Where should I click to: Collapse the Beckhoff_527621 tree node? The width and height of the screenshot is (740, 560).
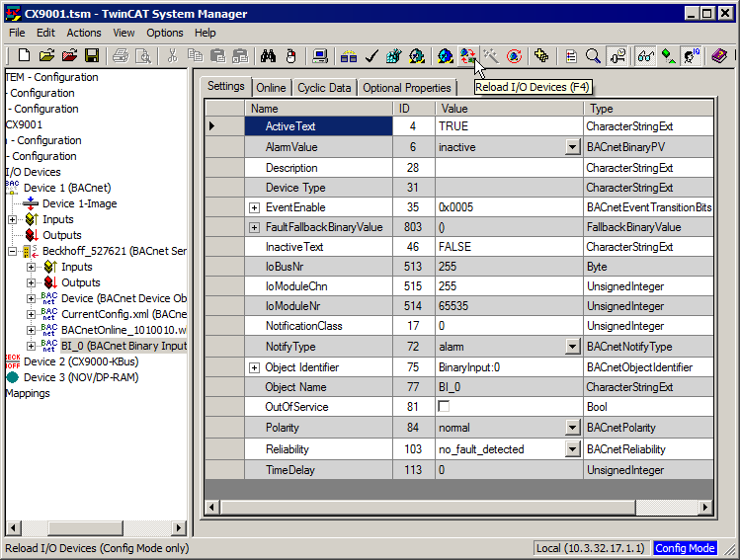coord(12,251)
